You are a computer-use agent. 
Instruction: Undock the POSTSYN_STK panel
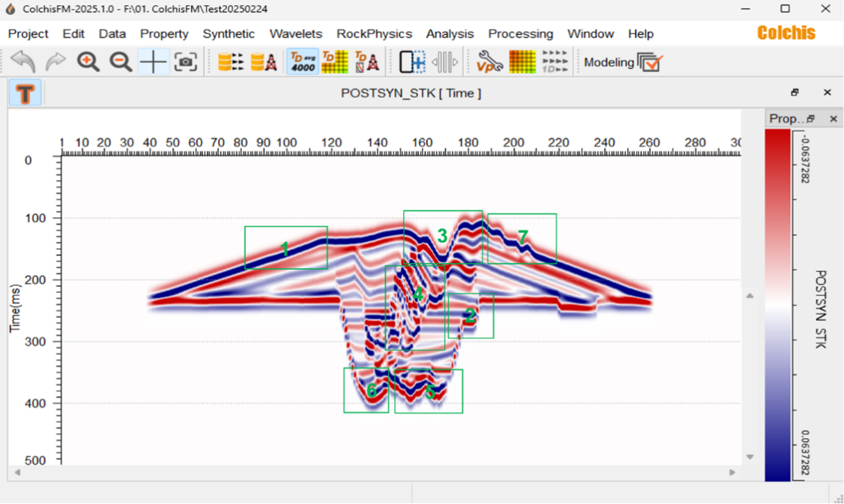pyautogui.click(x=795, y=93)
